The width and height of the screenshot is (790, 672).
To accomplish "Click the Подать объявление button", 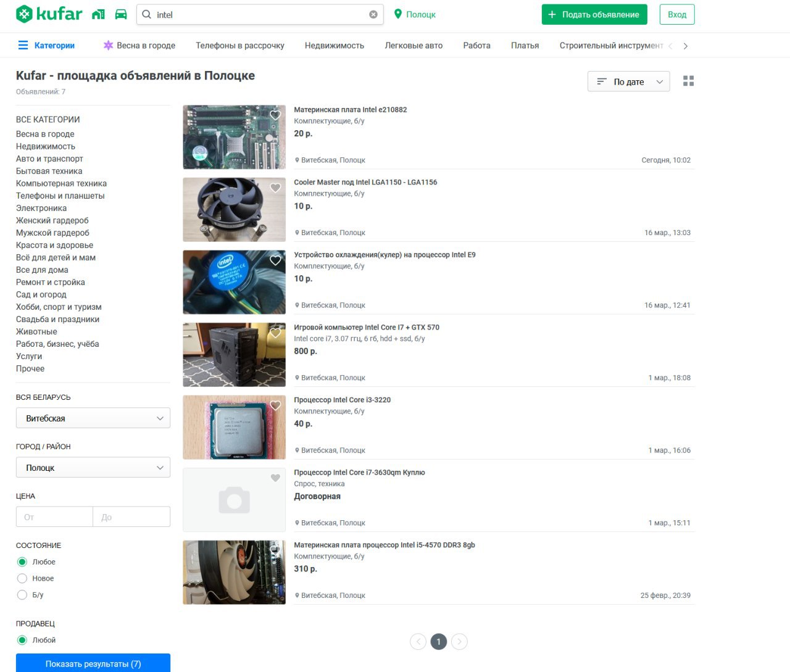I will pos(594,14).
